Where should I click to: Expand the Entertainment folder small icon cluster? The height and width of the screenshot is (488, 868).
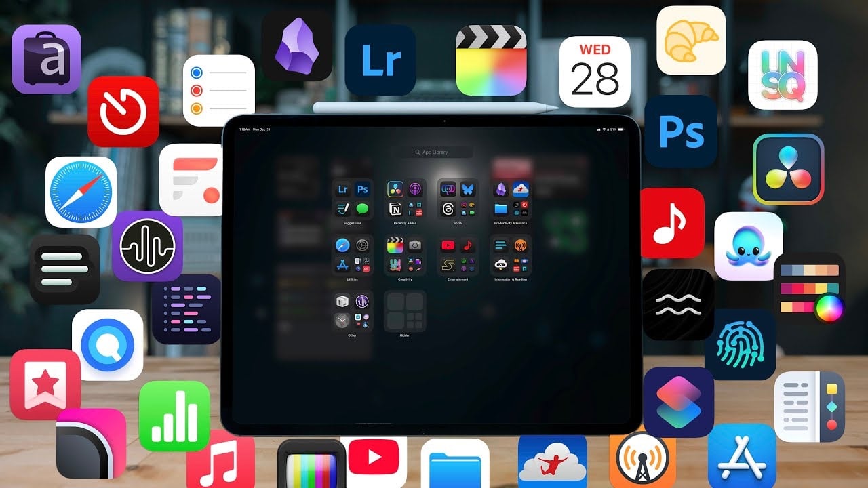(468, 265)
